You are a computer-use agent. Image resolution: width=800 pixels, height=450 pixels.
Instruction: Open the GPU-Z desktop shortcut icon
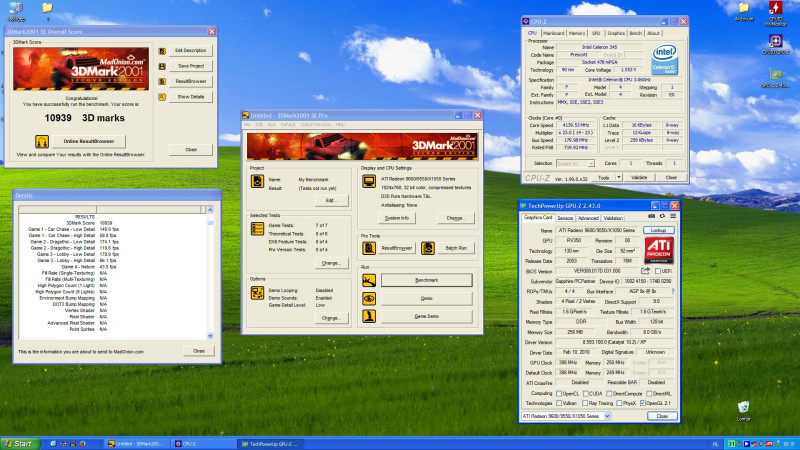tap(776, 79)
